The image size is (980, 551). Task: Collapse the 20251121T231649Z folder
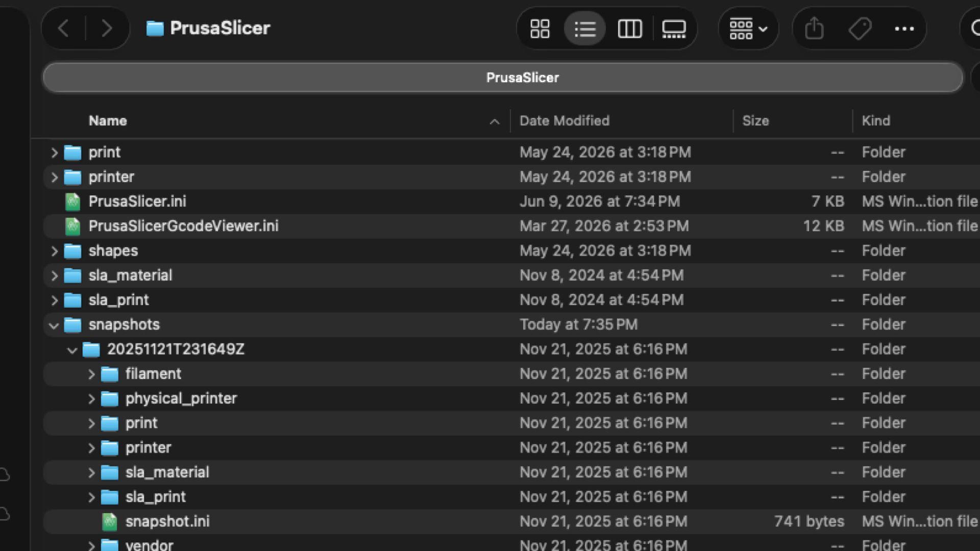click(72, 349)
